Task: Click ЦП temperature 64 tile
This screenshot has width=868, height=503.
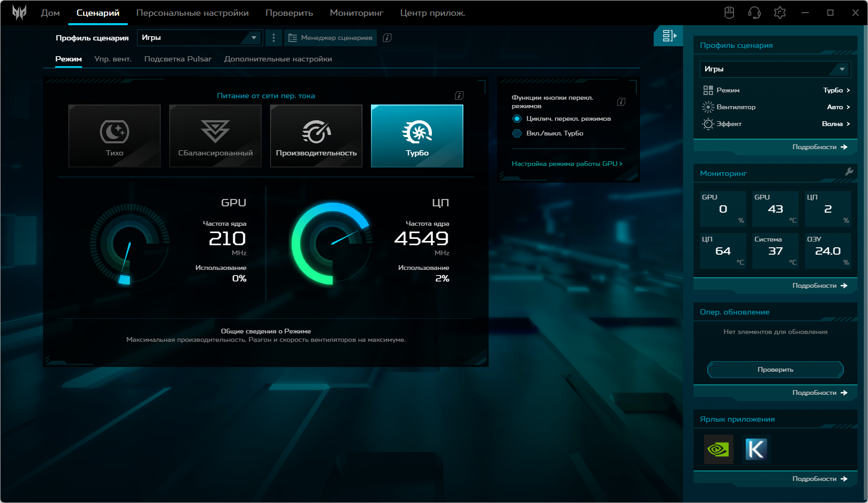Action: click(x=723, y=251)
